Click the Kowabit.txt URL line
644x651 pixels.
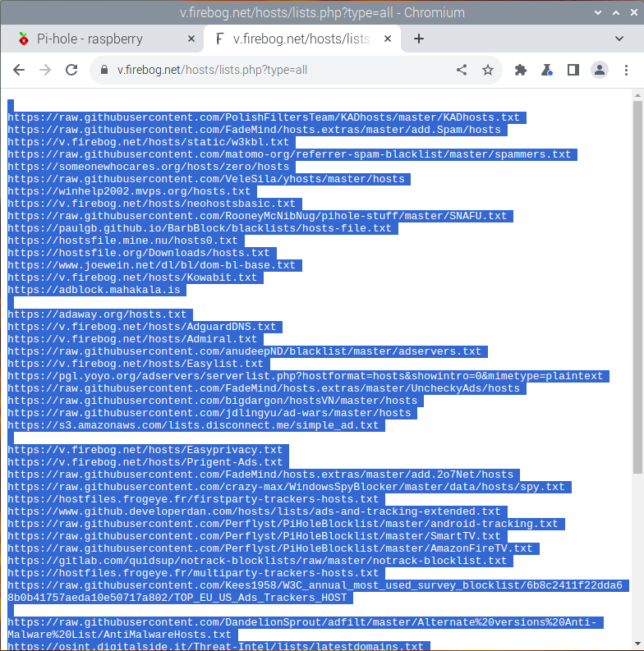click(132, 277)
